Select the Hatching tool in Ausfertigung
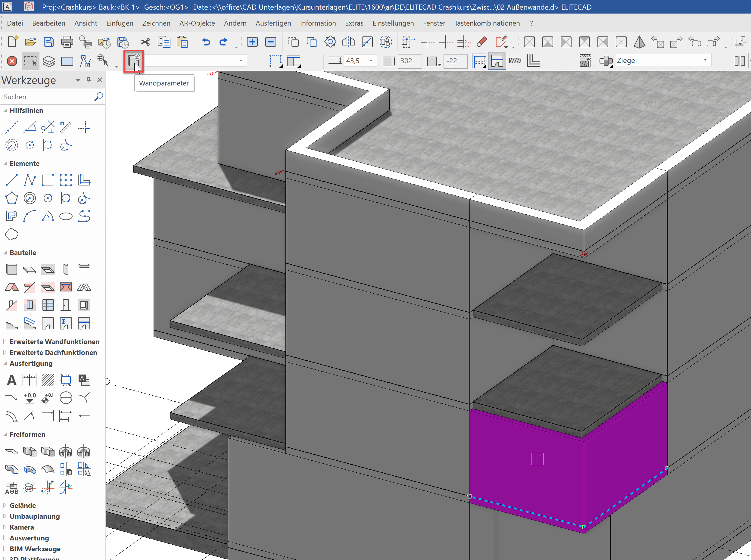 (x=48, y=380)
